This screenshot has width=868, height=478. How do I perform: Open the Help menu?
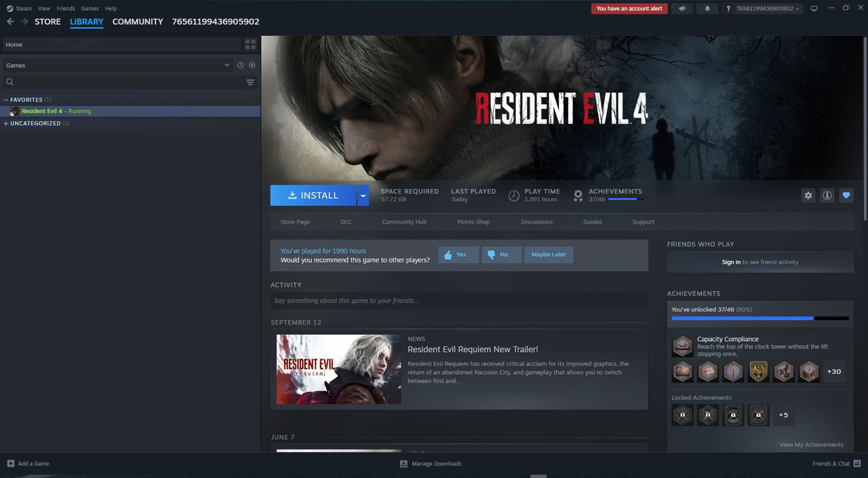click(111, 9)
